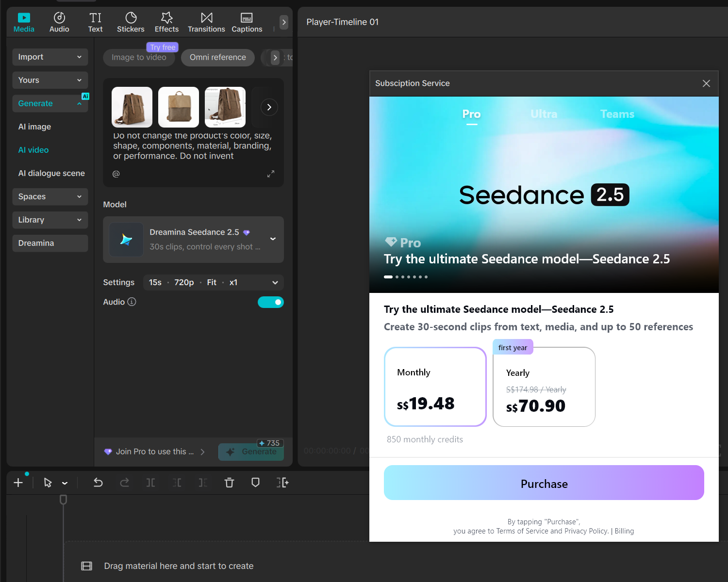Viewport: 728px width, 582px height.
Task: Select third backpack reference thumbnail
Action: [225, 107]
